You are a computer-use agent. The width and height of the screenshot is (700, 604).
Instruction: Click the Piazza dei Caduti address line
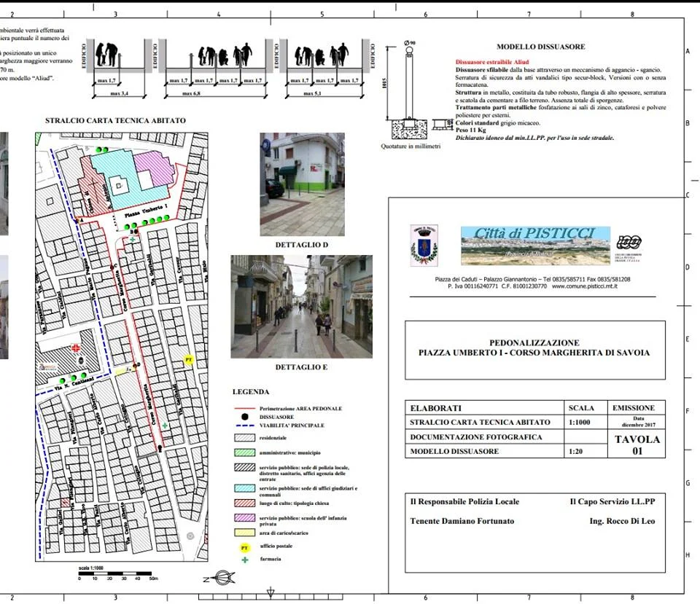pyautogui.click(x=532, y=279)
